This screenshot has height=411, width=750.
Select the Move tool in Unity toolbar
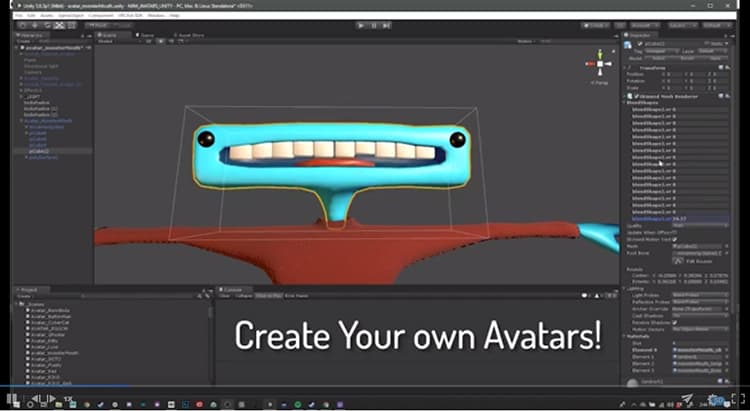click(35, 25)
